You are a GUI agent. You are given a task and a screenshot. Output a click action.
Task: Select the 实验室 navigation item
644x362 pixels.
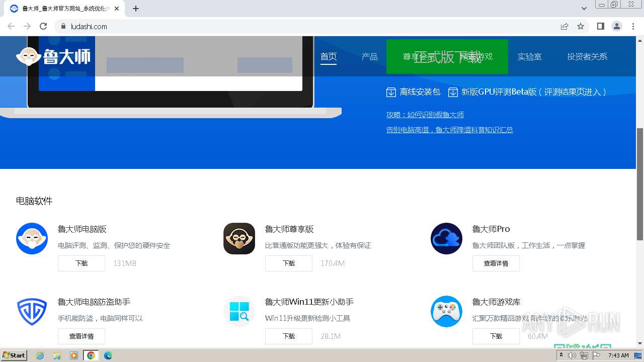coord(530,56)
